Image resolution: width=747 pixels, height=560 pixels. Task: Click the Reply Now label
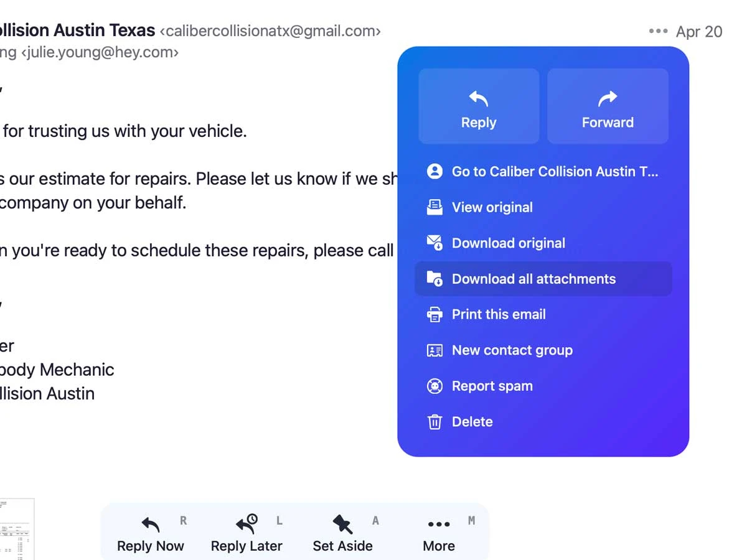click(151, 546)
